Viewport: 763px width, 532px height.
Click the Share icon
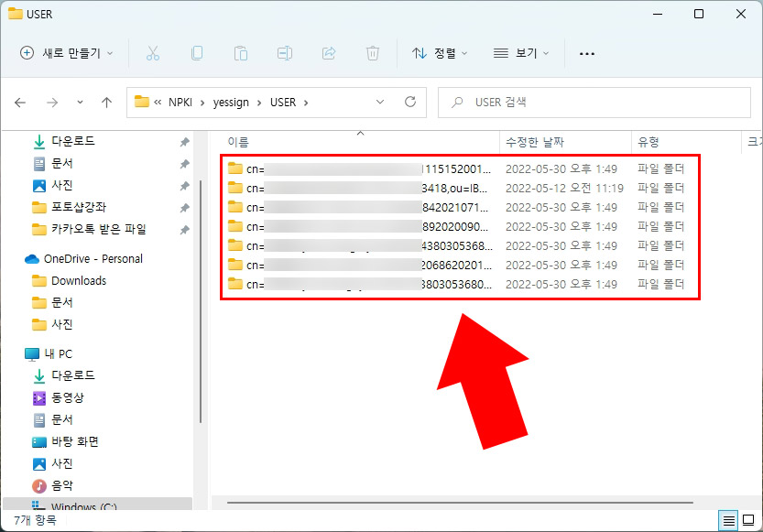tap(329, 53)
